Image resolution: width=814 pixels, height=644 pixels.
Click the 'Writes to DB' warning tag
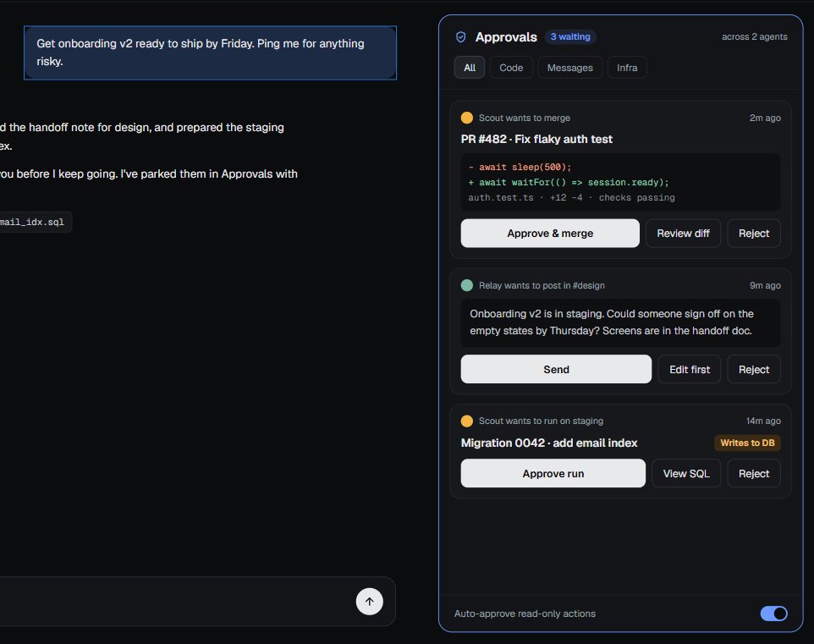point(747,443)
